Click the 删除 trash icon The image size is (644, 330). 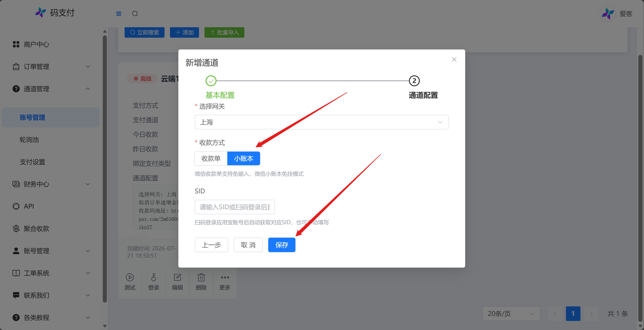[201, 277]
